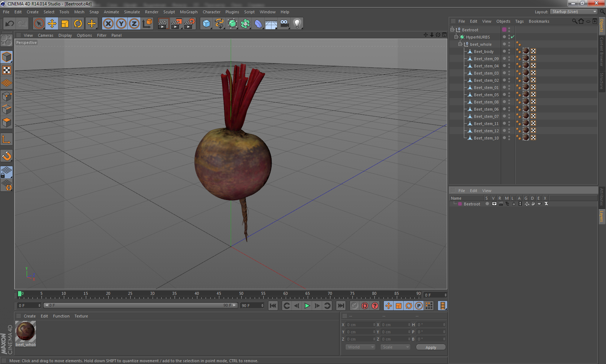
Task: Open the Layout dropdown
Action: tap(574, 12)
